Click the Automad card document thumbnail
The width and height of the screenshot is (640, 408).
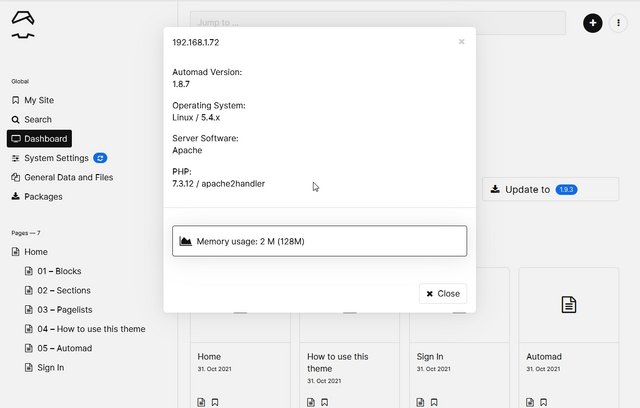569,305
